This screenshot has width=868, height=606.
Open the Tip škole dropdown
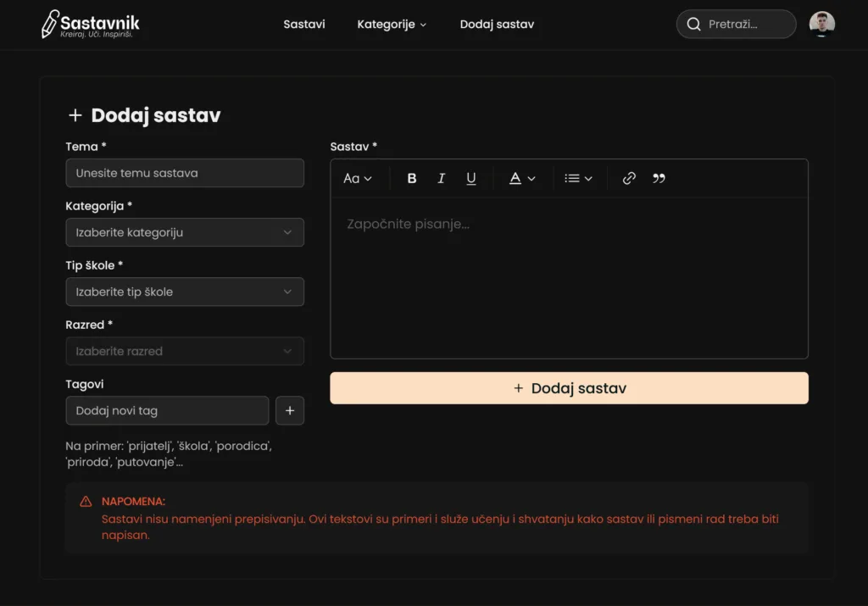(184, 292)
